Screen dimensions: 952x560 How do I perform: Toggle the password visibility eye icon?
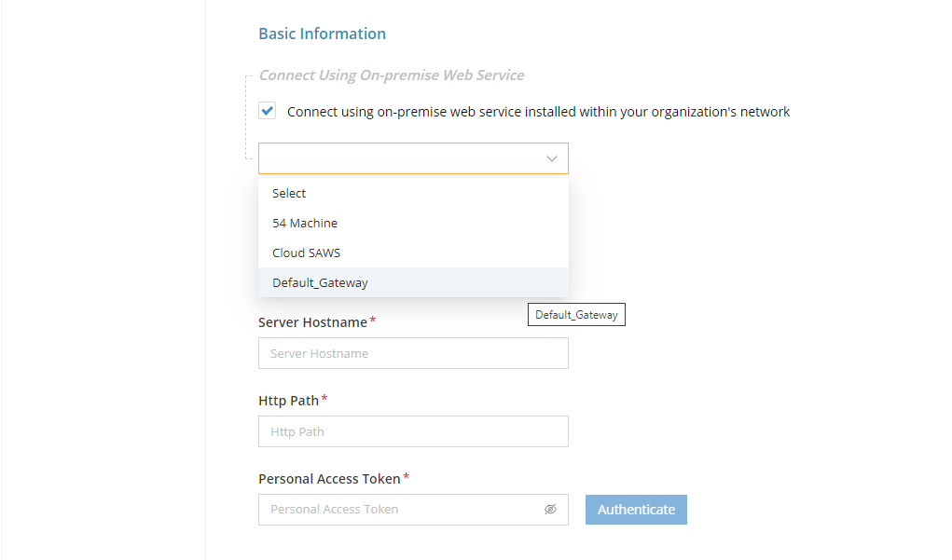(550, 509)
